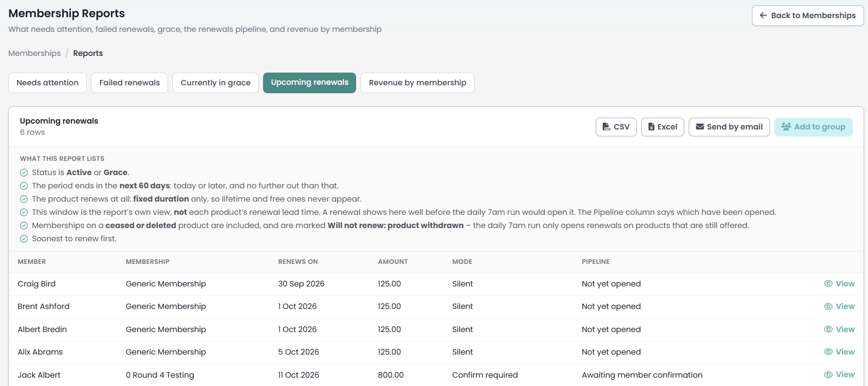Click the envelope Send by email icon
Viewport: 868px width, 386px height.
tap(700, 127)
